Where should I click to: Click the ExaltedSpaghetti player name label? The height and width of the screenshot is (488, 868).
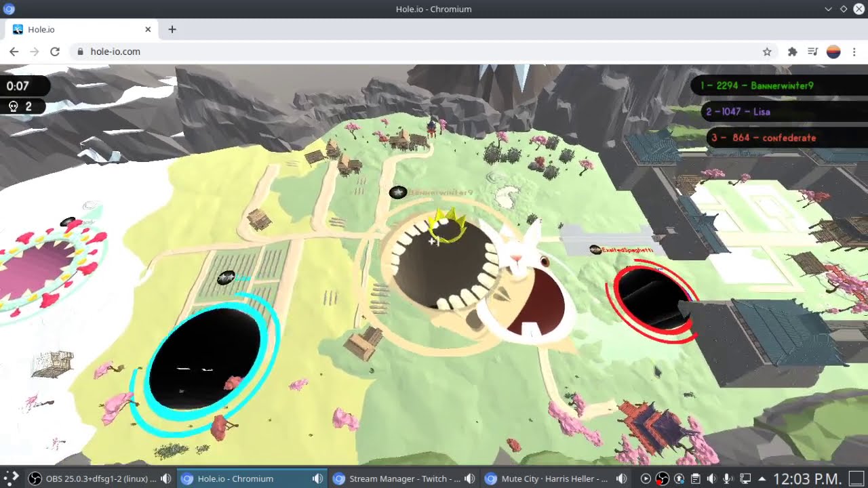pos(627,250)
